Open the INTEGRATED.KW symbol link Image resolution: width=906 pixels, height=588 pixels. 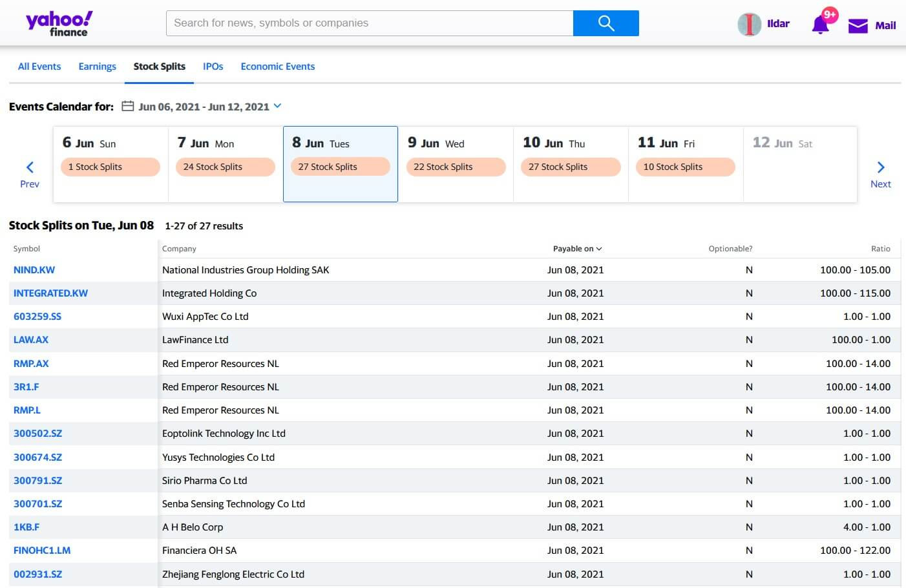click(50, 293)
